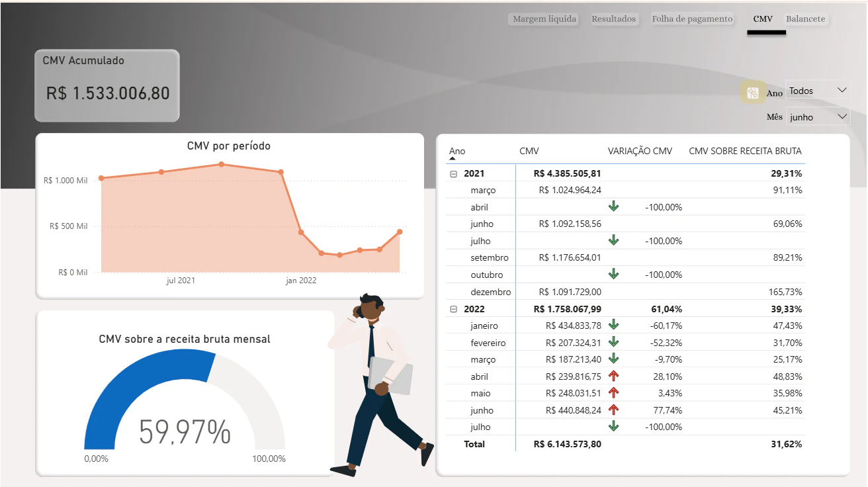868x487 pixels.
Task: Click the R$ 434.833,78 cell
Action: coord(574,326)
